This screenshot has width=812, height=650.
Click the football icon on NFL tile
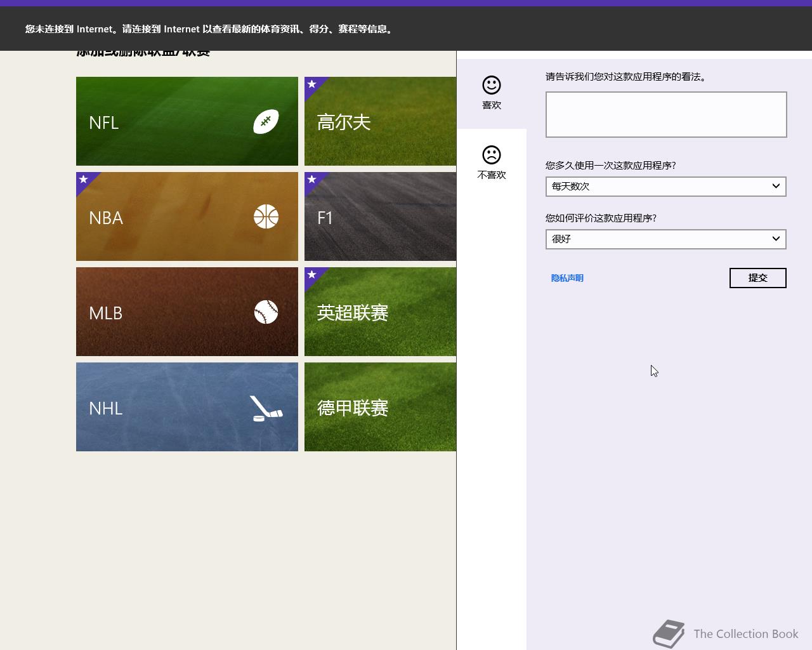click(266, 121)
